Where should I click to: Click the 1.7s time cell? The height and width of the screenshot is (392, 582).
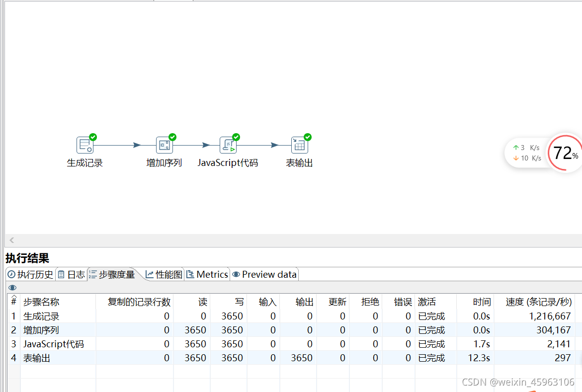(x=482, y=344)
